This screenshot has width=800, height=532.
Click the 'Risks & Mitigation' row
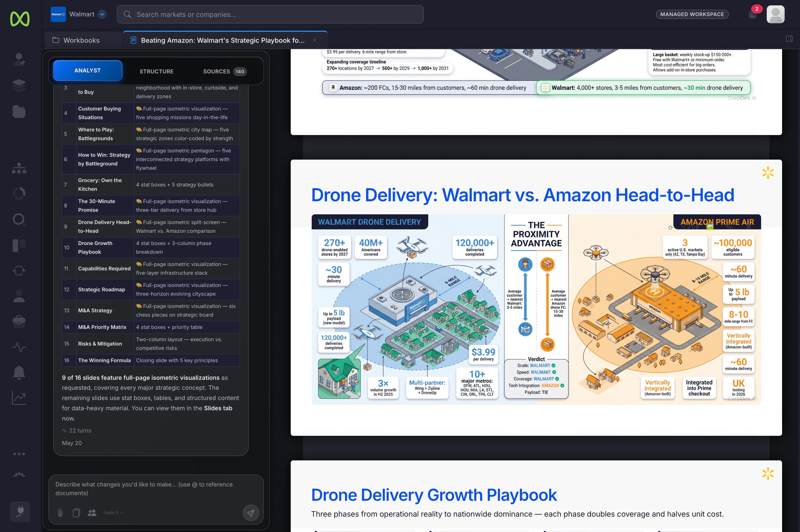[151, 344]
